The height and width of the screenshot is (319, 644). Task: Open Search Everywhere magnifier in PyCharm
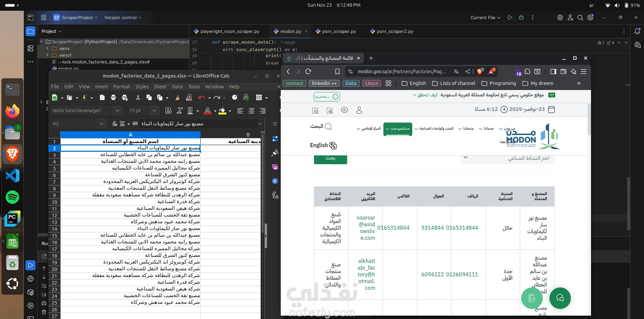[x=580, y=17]
